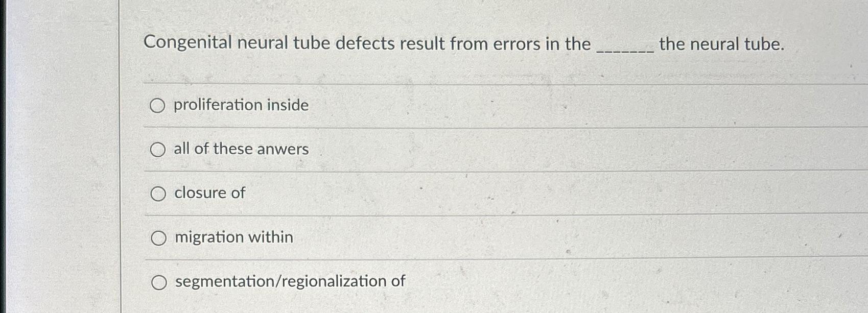
Task: Click the "all of these anwers" answer text
Action: tap(241, 149)
